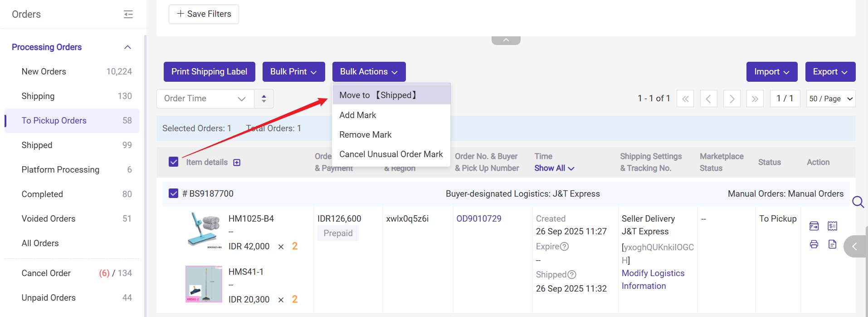Image resolution: width=868 pixels, height=317 pixels.
Task: Open the 50 / Page size dropdown
Action: pos(830,99)
